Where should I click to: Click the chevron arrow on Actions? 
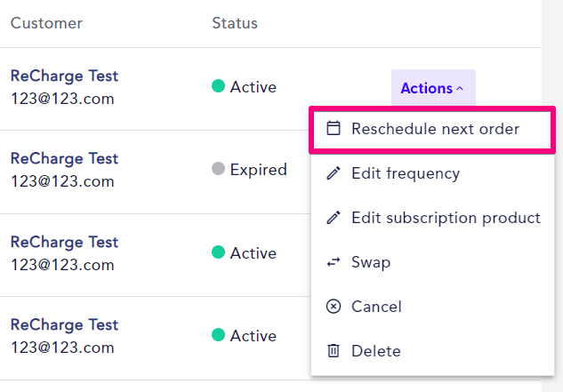coord(460,88)
